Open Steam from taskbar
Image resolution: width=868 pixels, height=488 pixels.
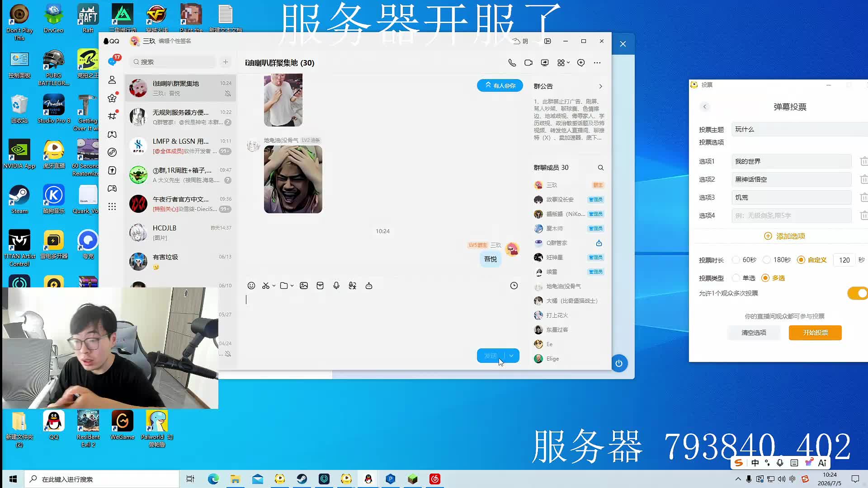pyautogui.click(x=302, y=479)
